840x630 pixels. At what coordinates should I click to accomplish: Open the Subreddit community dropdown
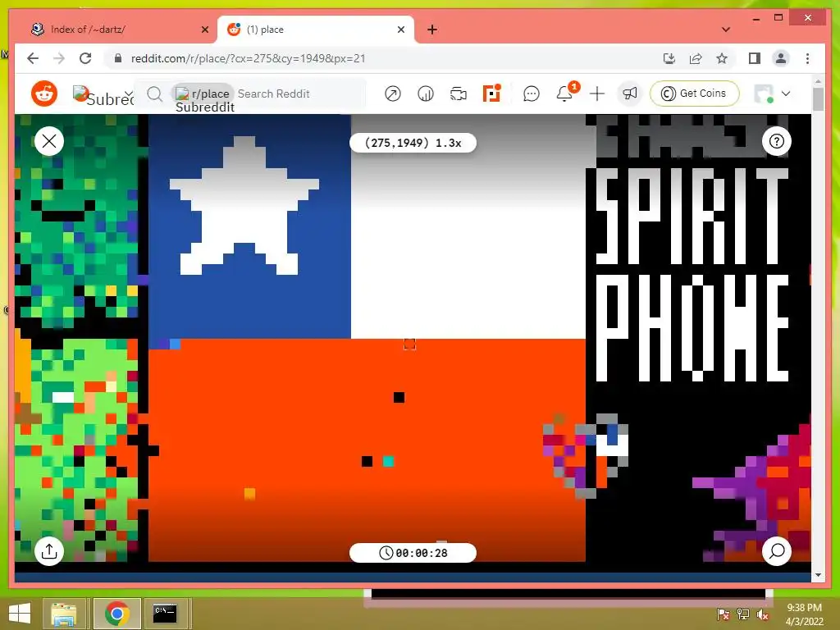pyautogui.click(x=103, y=95)
